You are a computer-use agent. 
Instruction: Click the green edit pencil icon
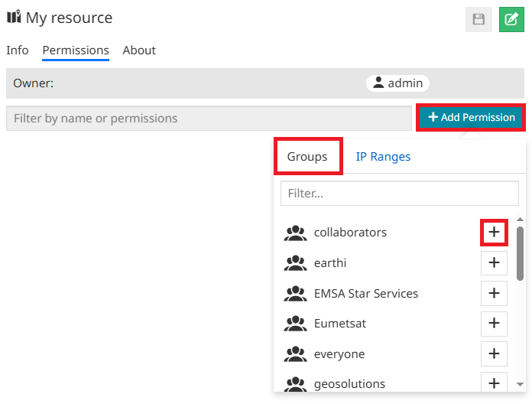[511, 19]
